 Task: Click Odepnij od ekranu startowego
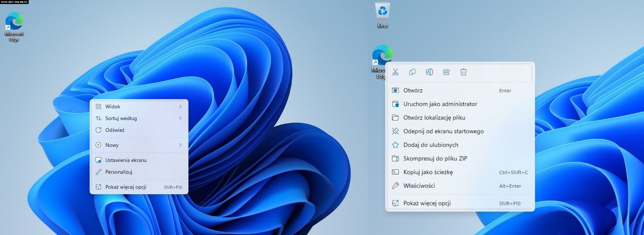(443, 131)
